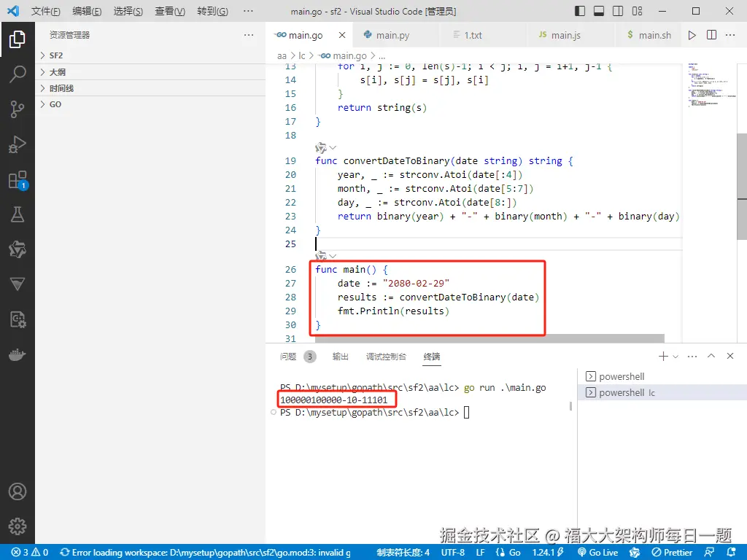Click the AI code lens above convertDateToBinary
747x560 pixels.
click(325, 147)
